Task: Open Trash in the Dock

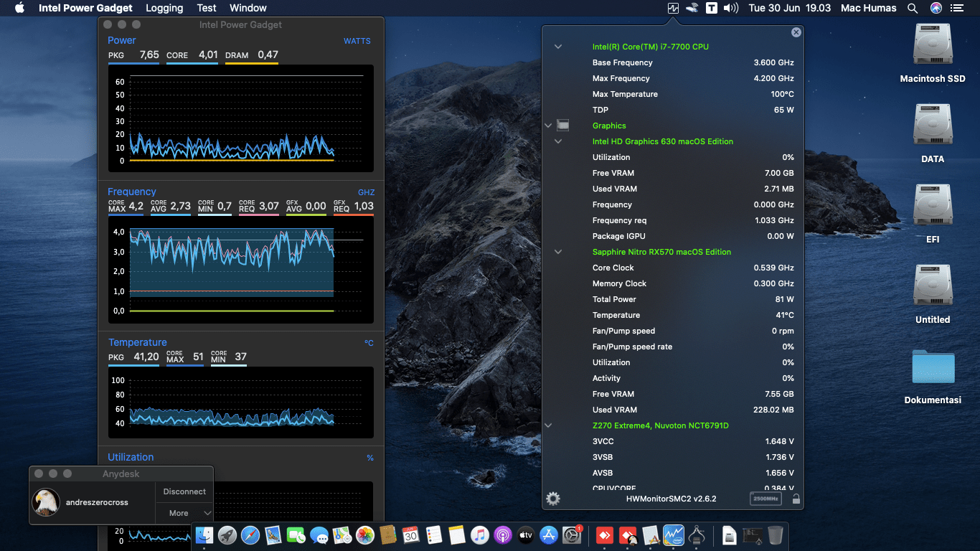Action: click(776, 534)
